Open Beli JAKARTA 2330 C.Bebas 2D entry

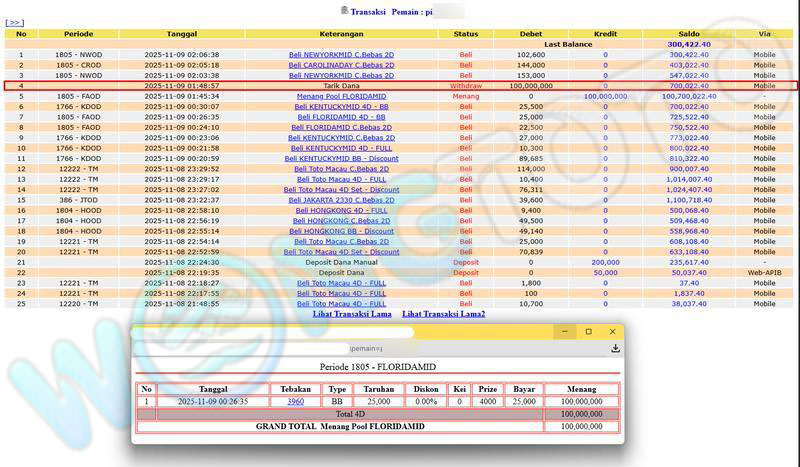[341, 200]
